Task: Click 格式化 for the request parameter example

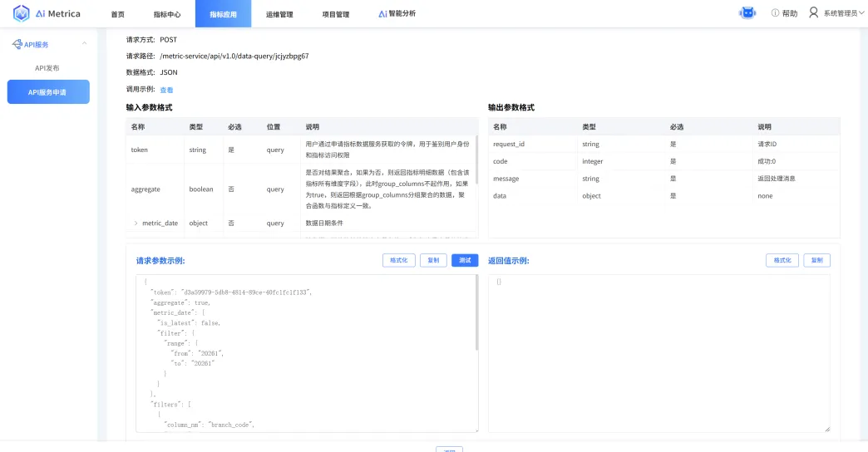Action: point(399,260)
